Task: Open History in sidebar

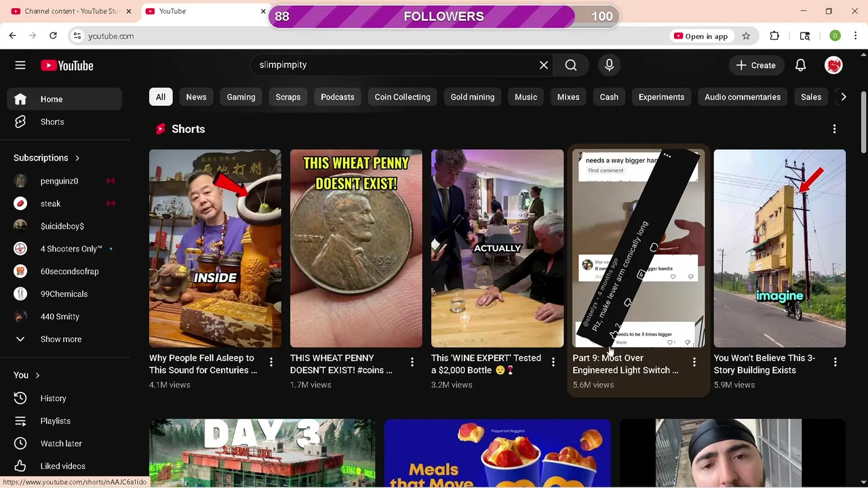Action: (65, 399)
